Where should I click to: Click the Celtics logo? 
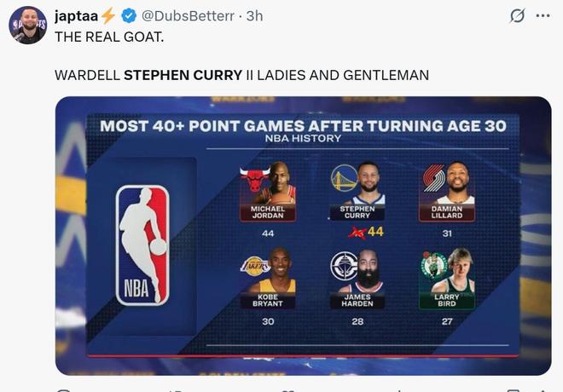(434, 267)
